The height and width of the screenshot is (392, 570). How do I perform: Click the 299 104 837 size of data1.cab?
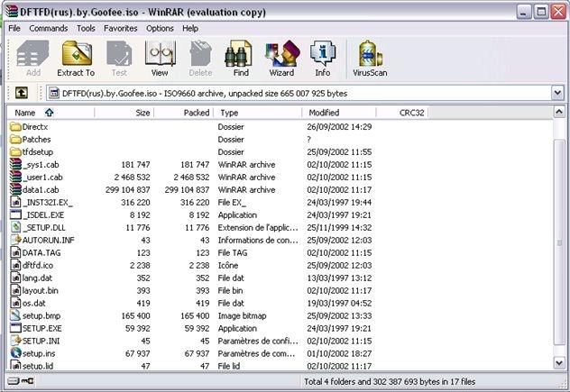(x=127, y=189)
